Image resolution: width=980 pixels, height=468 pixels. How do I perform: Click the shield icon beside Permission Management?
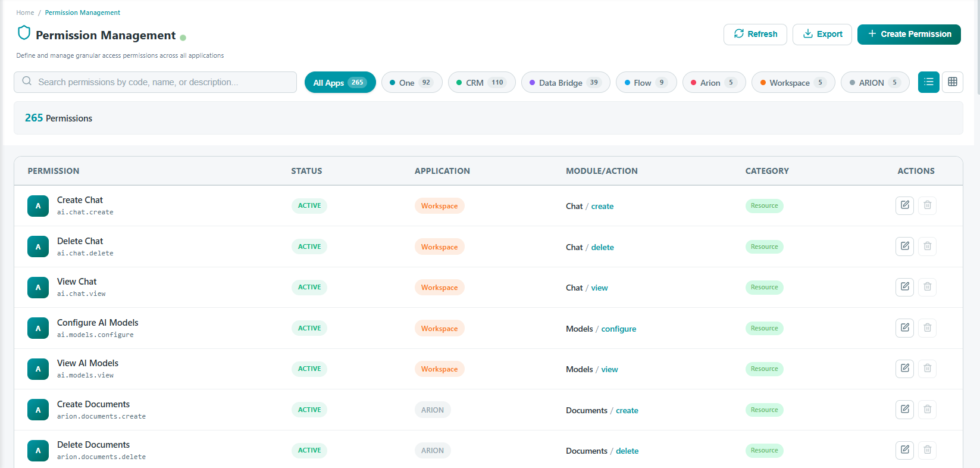click(x=24, y=33)
